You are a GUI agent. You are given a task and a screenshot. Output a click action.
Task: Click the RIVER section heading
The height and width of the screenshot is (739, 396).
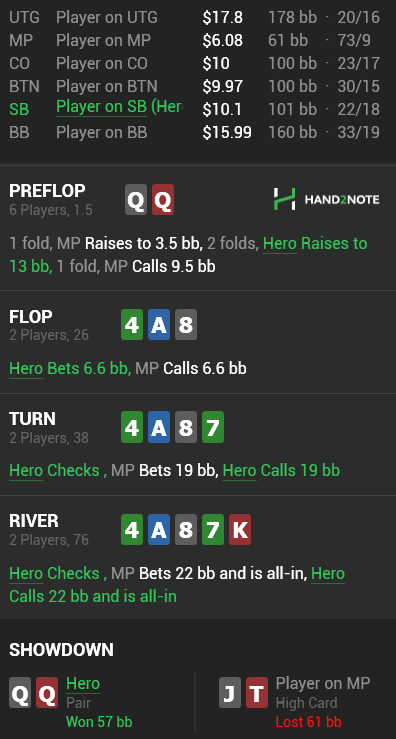(34, 521)
